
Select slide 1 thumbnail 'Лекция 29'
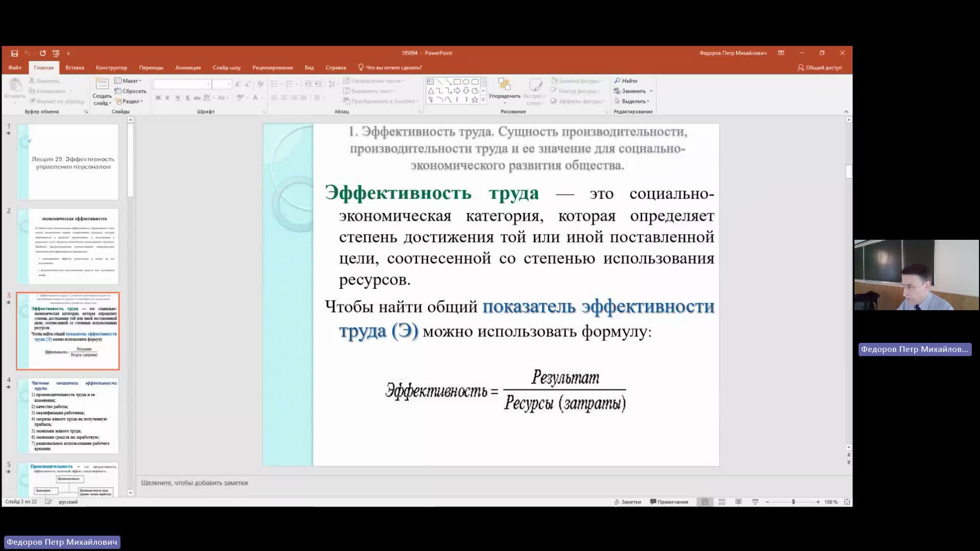pyautogui.click(x=68, y=162)
